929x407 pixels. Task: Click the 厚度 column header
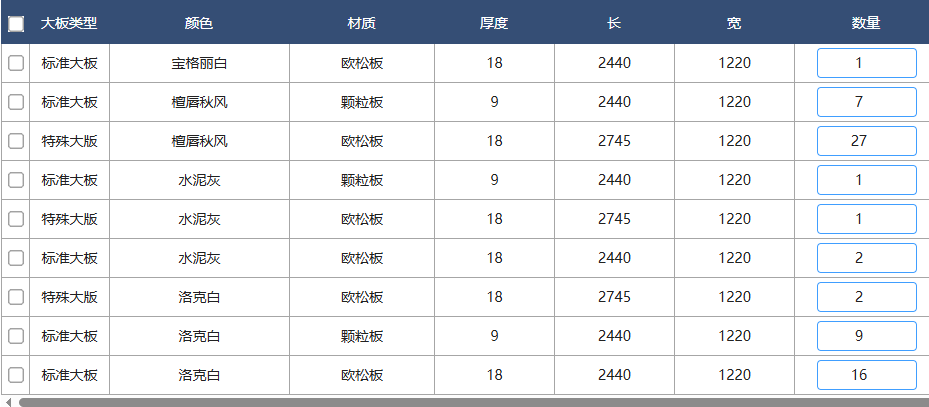[x=494, y=24]
